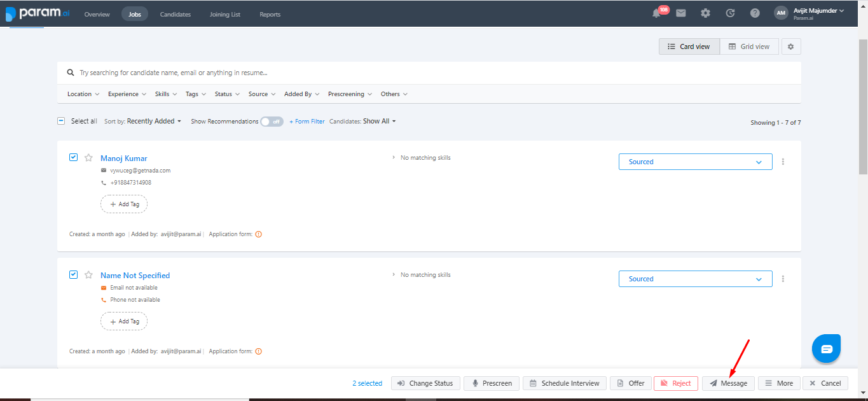Star the Manoj Kumar candidate
This screenshot has width=868, height=401.
88,158
